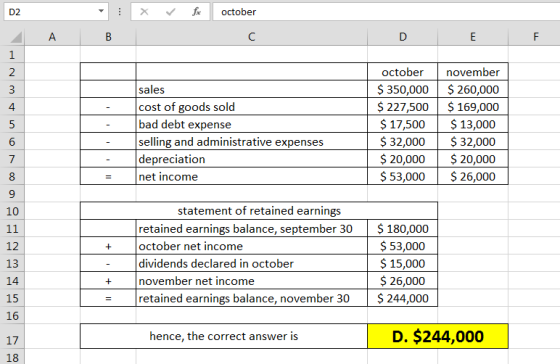Select column F header
Viewport: 560px width, 364px height.
tap(534, 37)
